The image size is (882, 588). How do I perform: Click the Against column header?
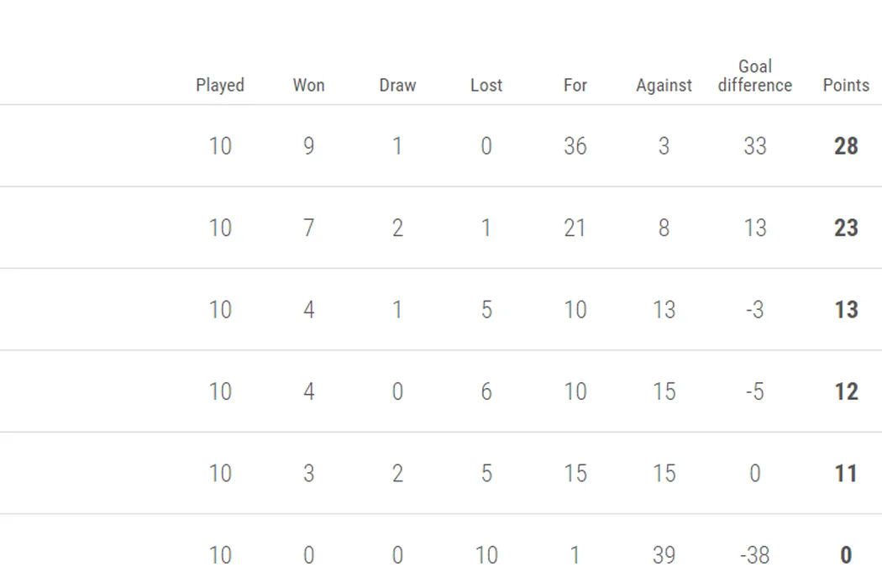664,85
